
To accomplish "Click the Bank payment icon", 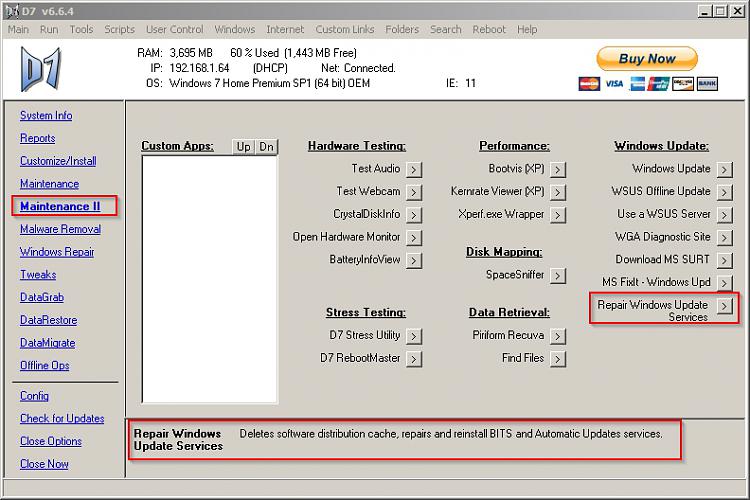I will click(x=707, y=84).
